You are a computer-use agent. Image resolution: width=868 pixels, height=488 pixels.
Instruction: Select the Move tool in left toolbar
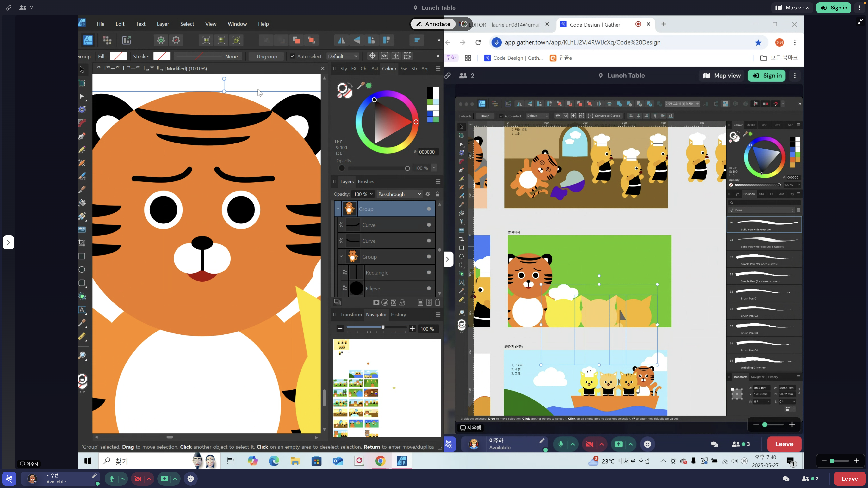tap(82, 69)
